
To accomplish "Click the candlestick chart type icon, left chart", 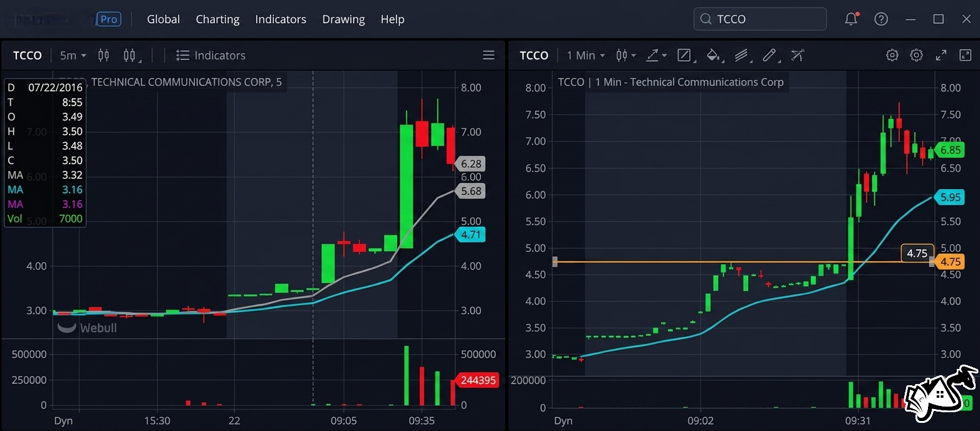I will point(104,55).
